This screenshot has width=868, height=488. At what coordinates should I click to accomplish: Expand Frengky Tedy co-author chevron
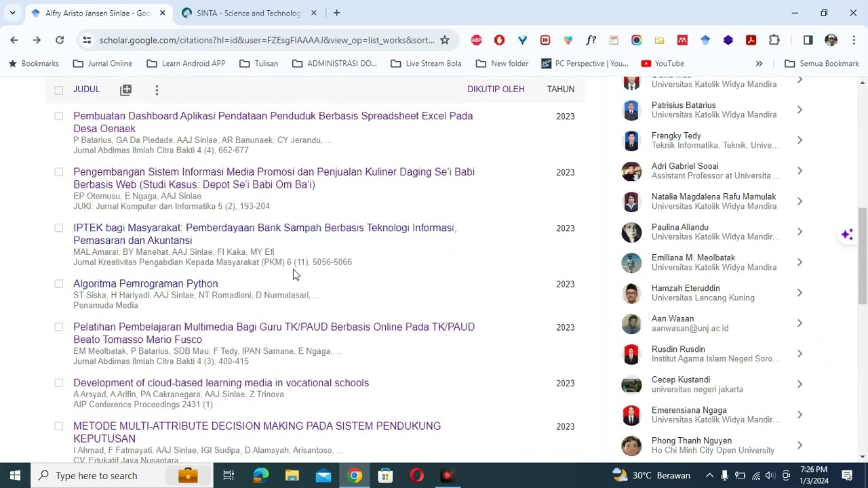click(x=800, y=140)
